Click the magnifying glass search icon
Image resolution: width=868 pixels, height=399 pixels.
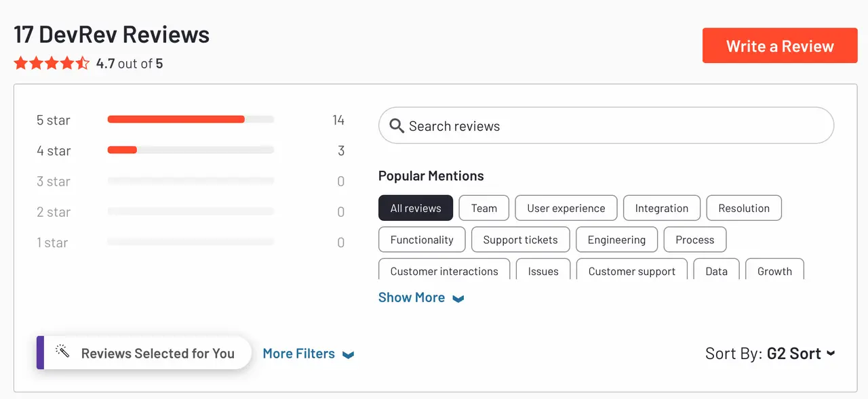[397, 126]
